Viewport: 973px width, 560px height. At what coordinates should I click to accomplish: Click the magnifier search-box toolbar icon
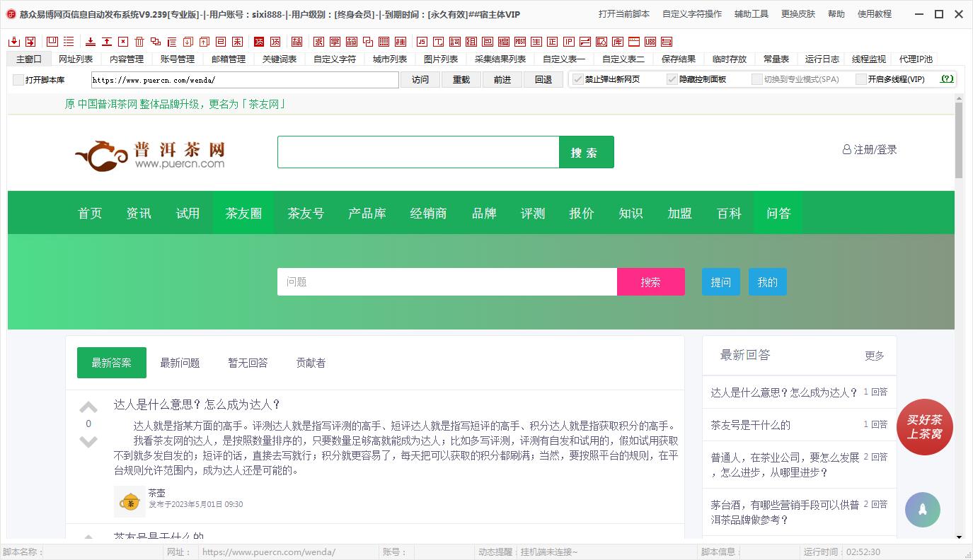(600, 42)
